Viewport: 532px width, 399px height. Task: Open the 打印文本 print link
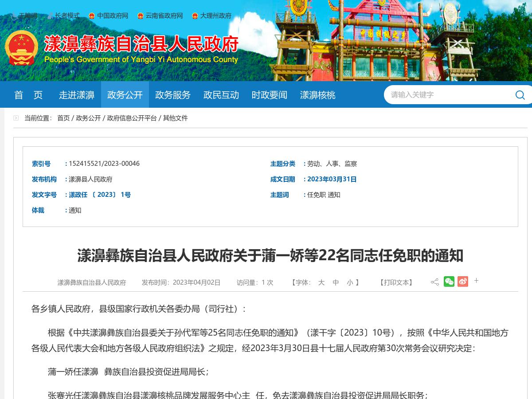(396, 282)
